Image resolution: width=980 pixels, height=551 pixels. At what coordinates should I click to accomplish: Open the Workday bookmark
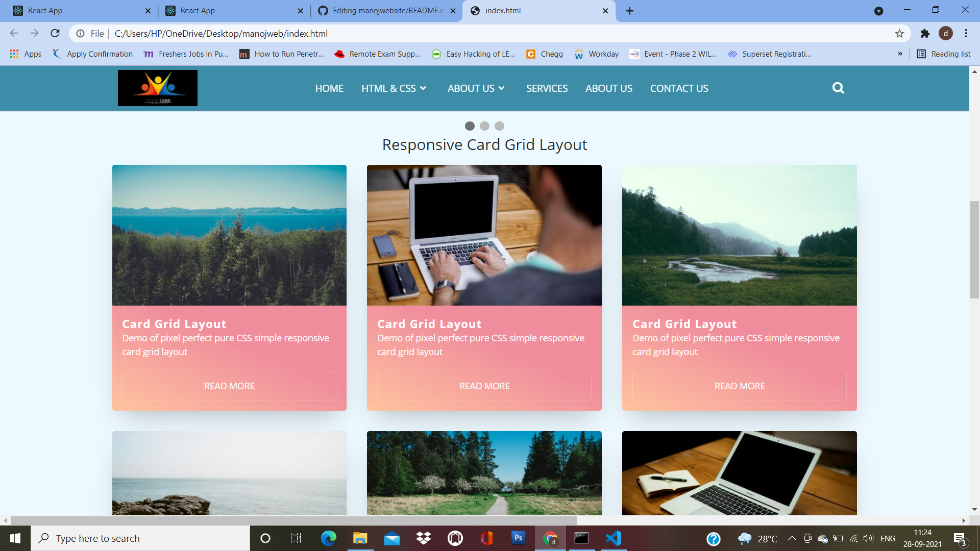(596, 54)
